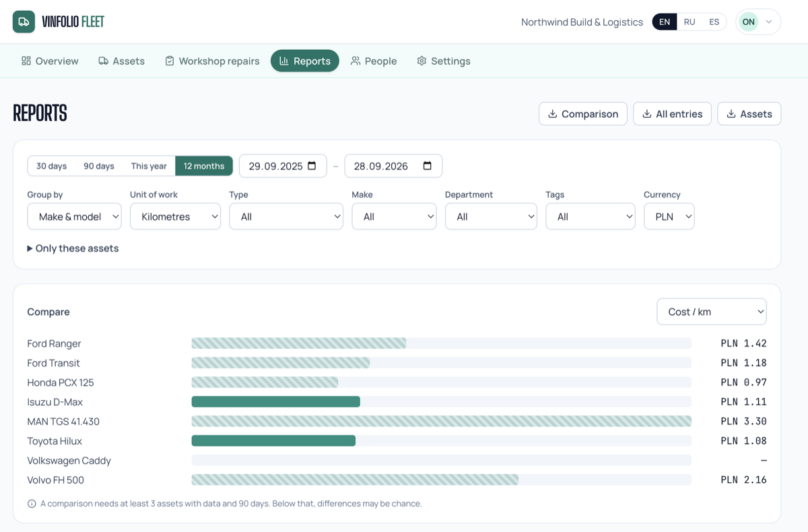Click the Settings gear icon
The image size is (808, 532).
pyautogui.click(x=422, y=61)
